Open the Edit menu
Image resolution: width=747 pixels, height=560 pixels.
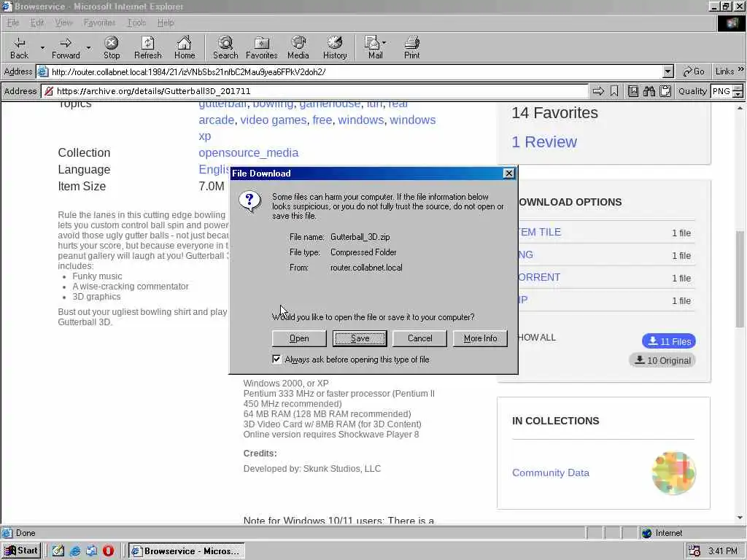[37, 23]
